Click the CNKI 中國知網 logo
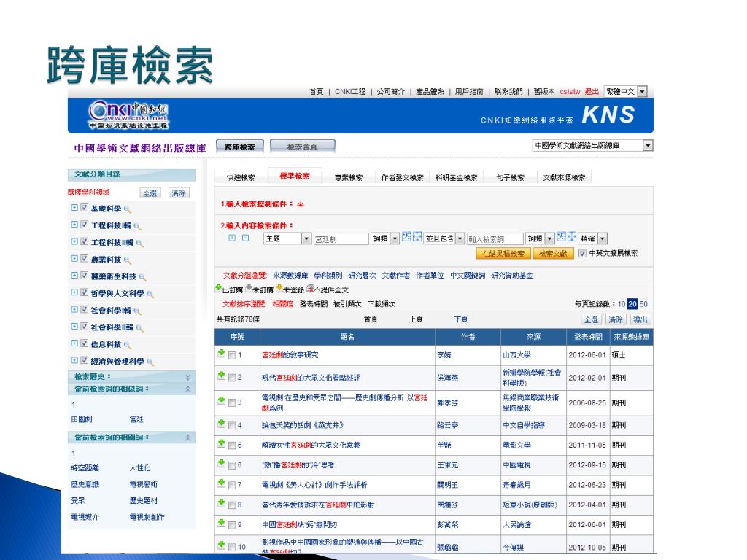747x560 pixels. [128, 114]
